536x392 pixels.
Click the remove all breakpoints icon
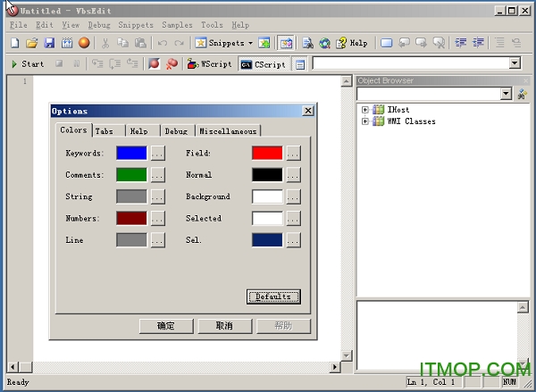[172, 63]
